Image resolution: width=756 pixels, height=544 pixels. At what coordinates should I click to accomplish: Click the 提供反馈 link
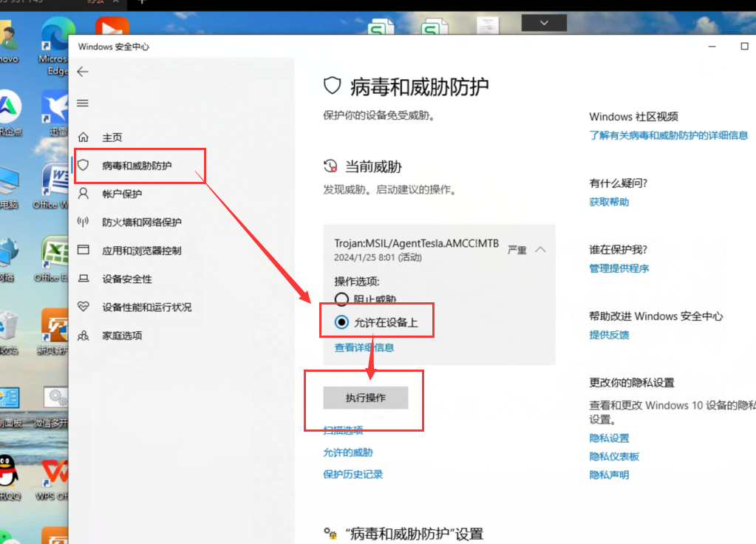(609, 335)
